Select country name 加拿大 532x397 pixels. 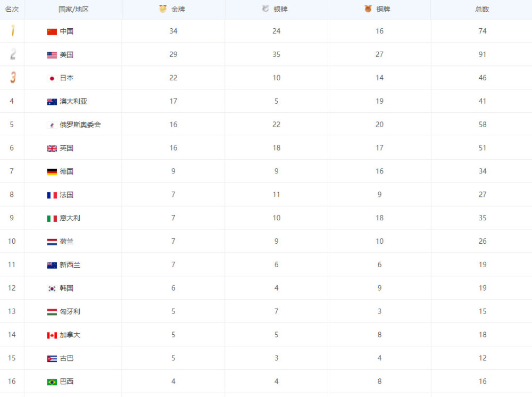tap(70, 335)
